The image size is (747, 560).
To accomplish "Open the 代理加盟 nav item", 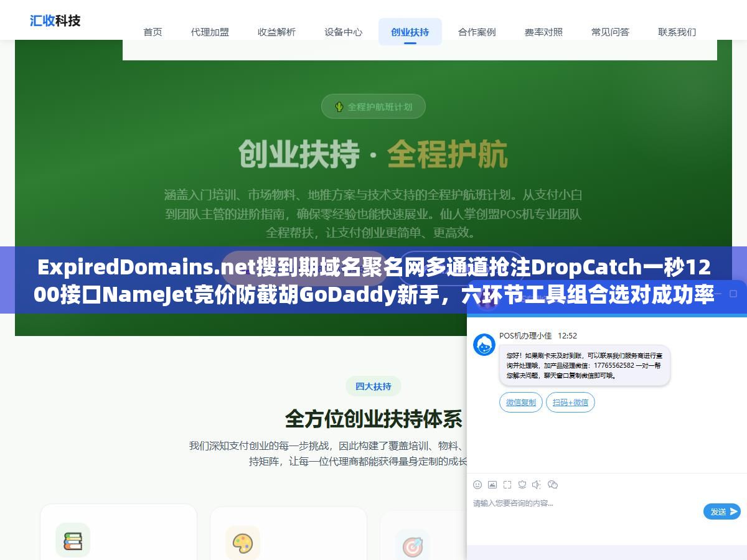I will pyautogui.click(x=210, y=32).
